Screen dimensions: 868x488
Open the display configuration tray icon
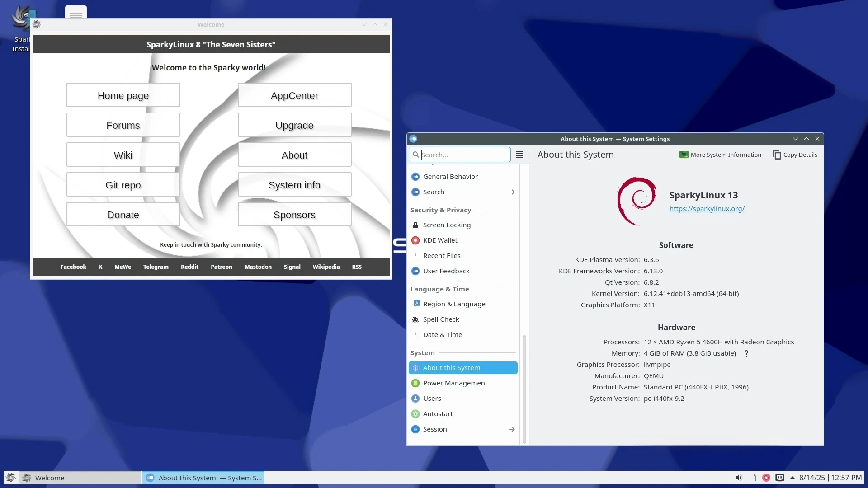click(x=780, y=478)
